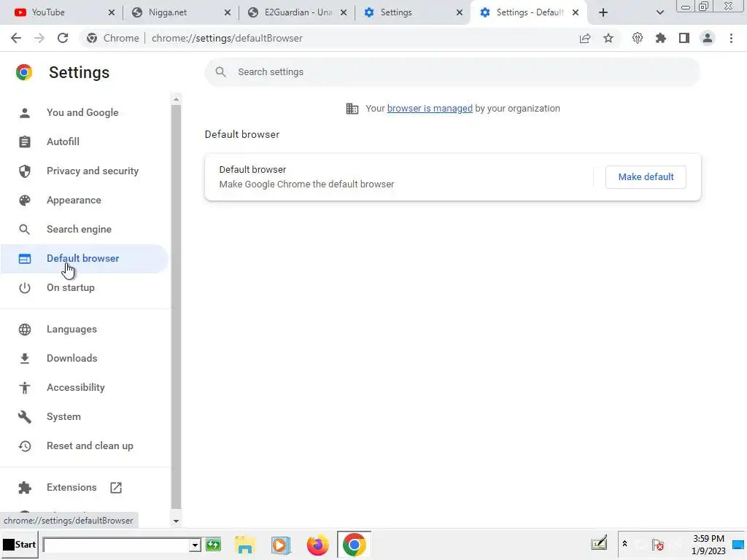This screenshot has height=560, width=747.
Task: Show hidden system tray icons
Action: [x=624, y=544]
